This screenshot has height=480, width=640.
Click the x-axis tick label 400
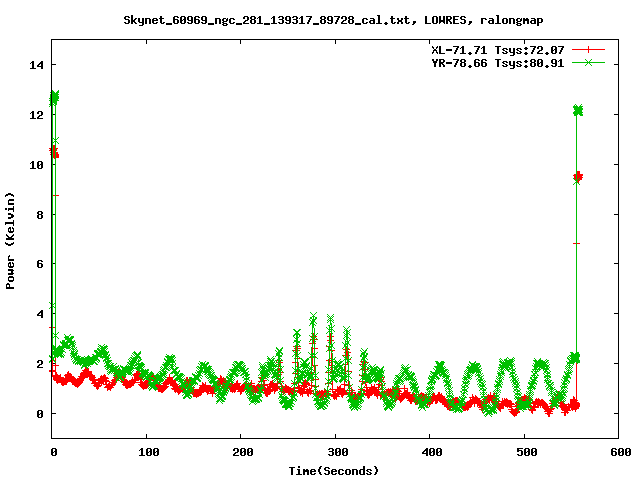click(429, 453)
